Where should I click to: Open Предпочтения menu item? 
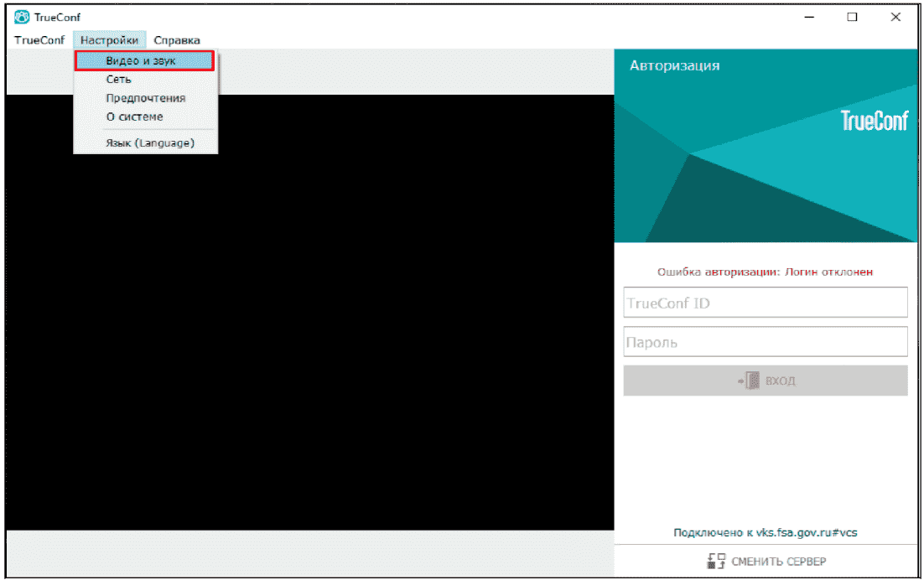click(x=146, y=98)
